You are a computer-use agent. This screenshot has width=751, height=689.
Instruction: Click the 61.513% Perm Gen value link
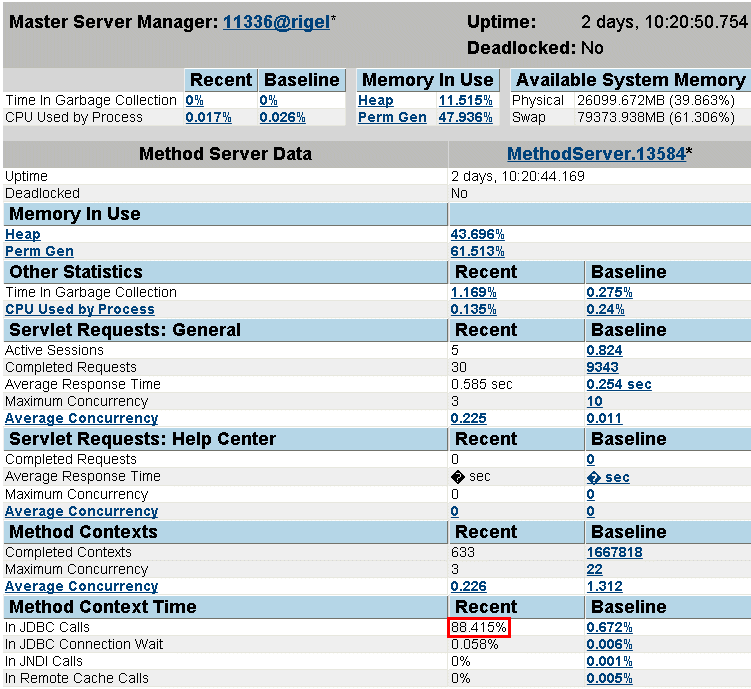tap(478, 251)
